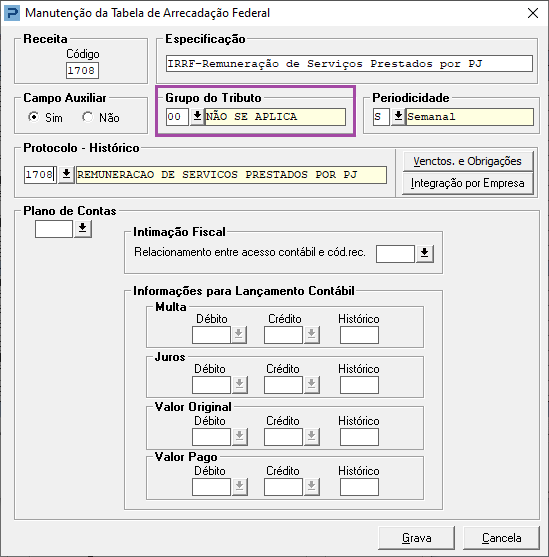Click NÃO SE APLICA description field
The image size is (549, 557).
pyautogui.click(x=275, y=117)
